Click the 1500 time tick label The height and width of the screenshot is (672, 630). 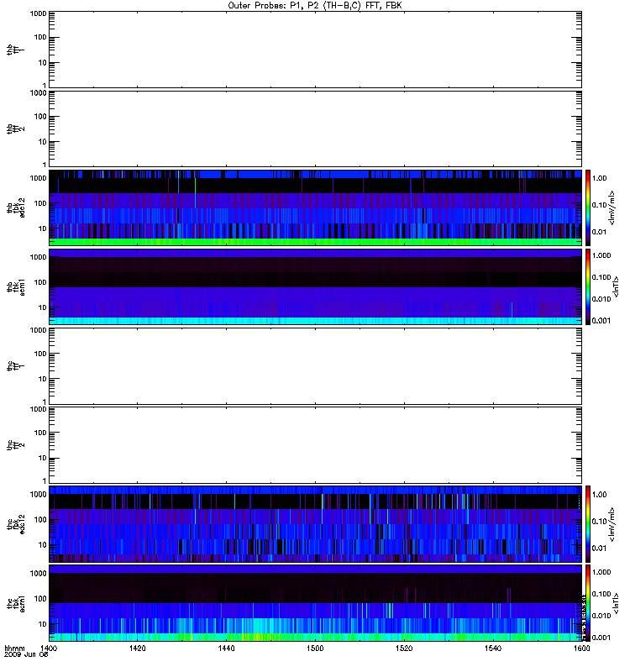[x=316, y=648]
